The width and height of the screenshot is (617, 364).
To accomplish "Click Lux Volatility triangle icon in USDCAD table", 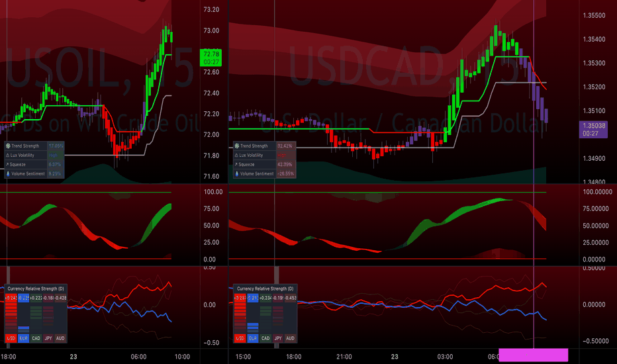I will click(237, 155).
